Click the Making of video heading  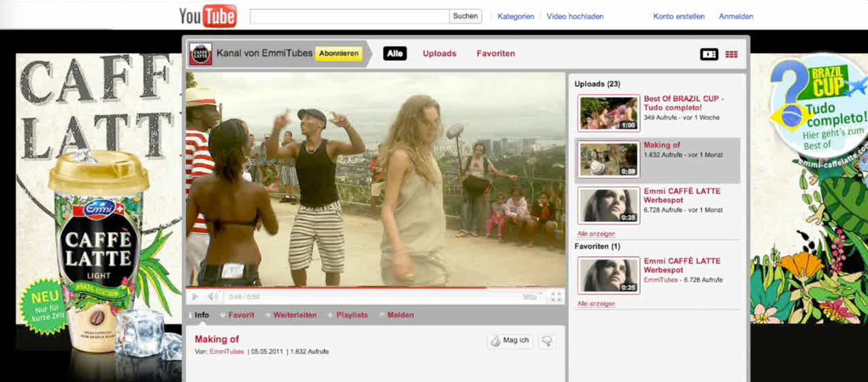pos(217,339)
